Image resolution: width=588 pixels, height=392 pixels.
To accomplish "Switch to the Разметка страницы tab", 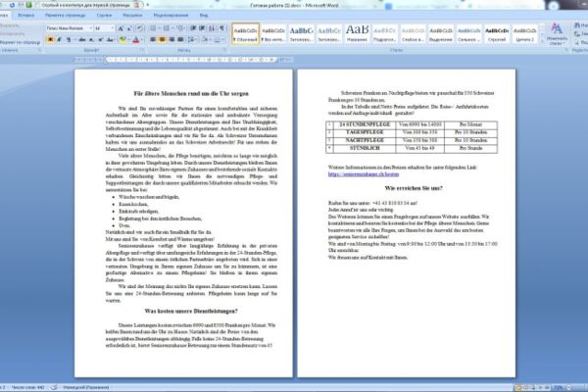I will pyautogui.click(x=66, y=16).
